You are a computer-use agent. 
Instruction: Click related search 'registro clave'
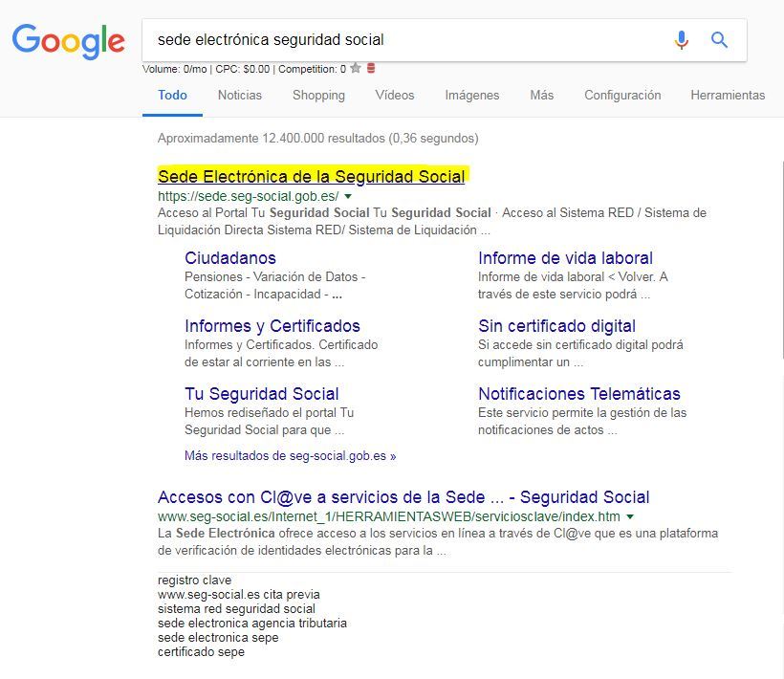194,580
